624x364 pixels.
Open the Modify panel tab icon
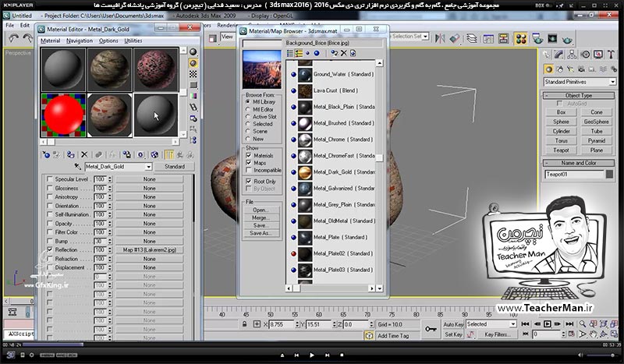[x=559, y=55]
